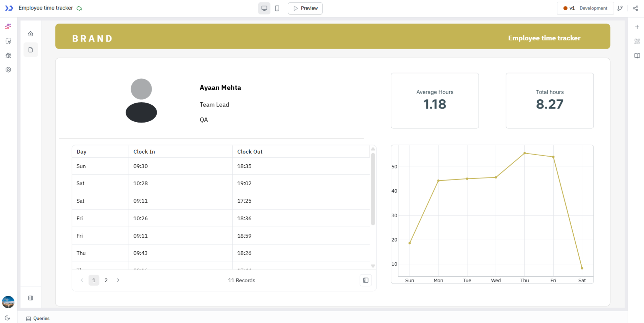Select the page icon in pages panel
This screenshot has width=644, height=323.
pos(31,50)
